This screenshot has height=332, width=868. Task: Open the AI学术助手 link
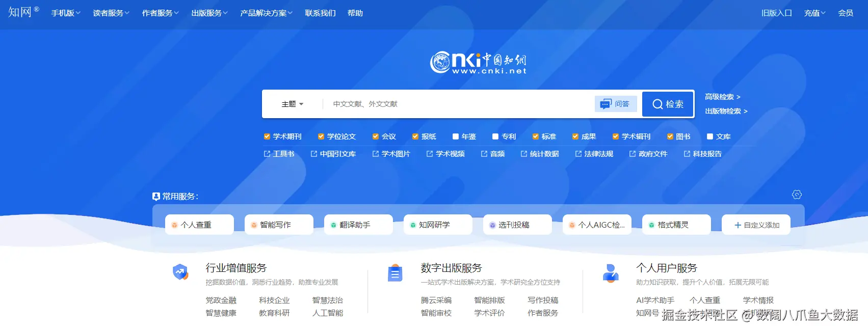(x=655, y=300)
